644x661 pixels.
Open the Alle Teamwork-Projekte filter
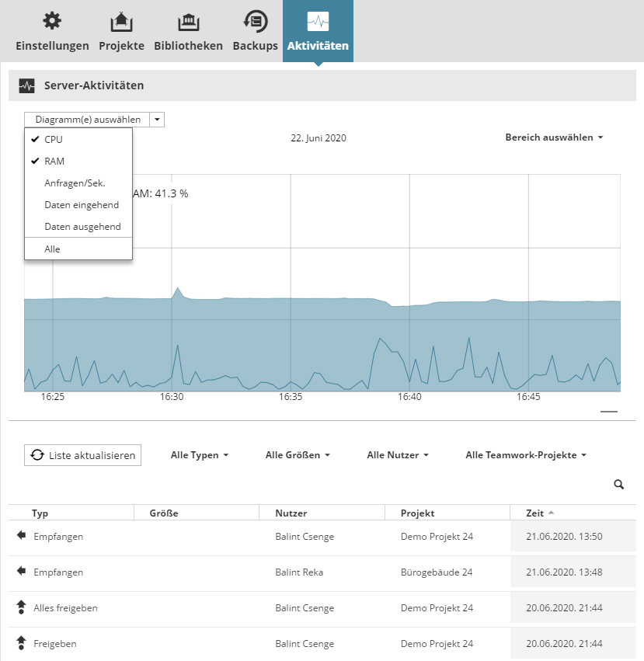point(525,455)
